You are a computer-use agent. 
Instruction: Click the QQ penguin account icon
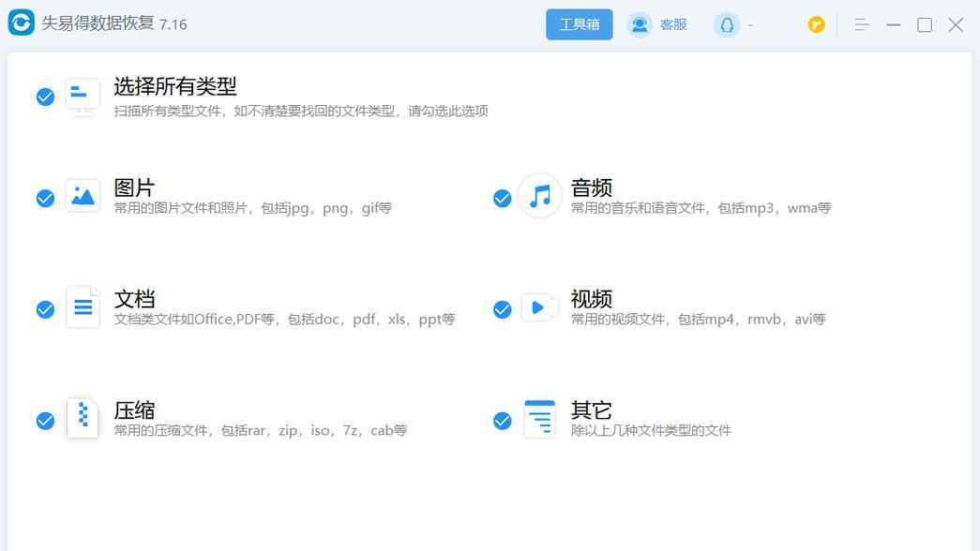click(727, 25)
